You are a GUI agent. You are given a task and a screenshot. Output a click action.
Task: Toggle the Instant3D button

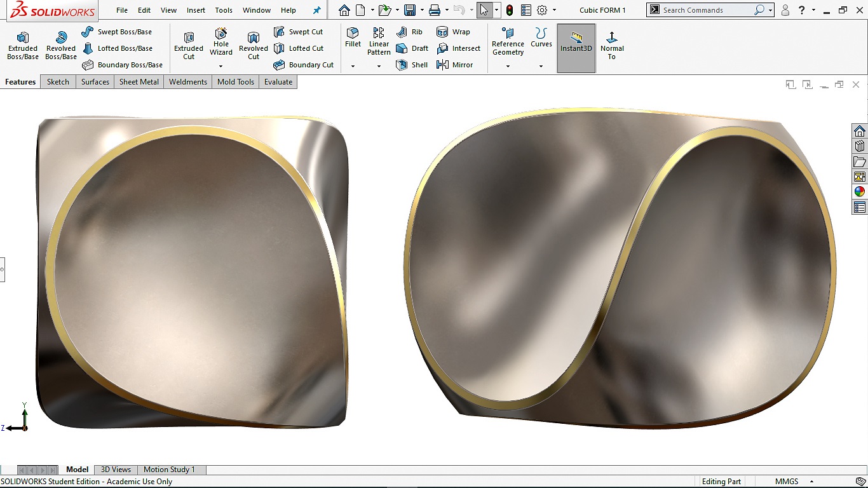[x=576, y=48]
